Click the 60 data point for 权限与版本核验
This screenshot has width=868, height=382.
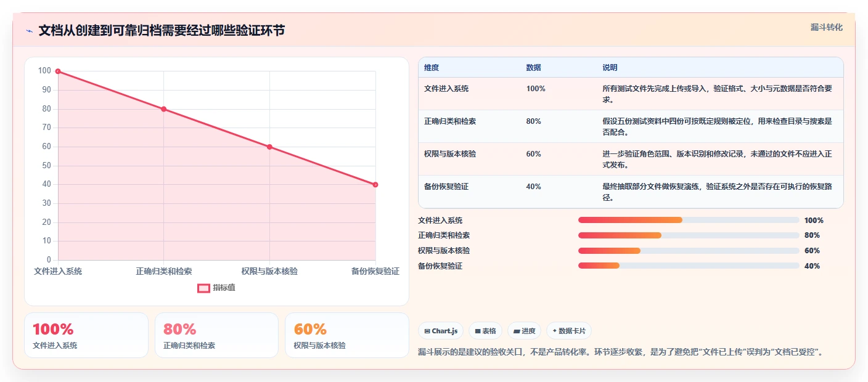coord(269,147)
